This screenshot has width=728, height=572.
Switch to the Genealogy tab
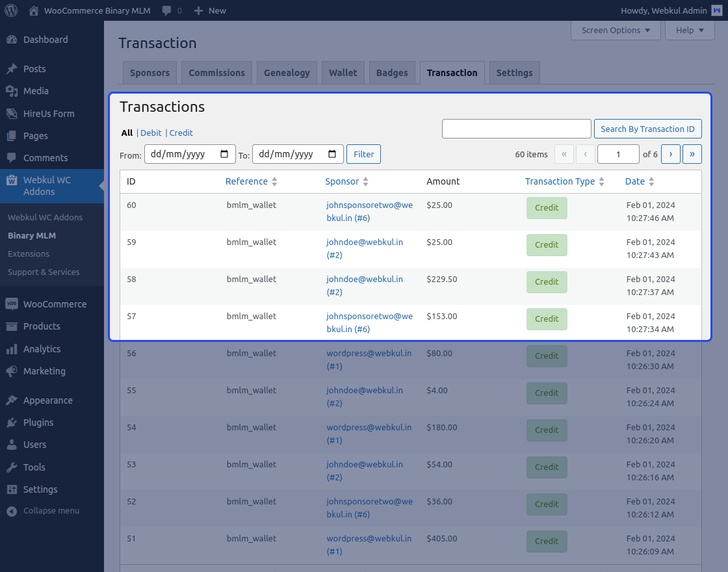(287, 72)
